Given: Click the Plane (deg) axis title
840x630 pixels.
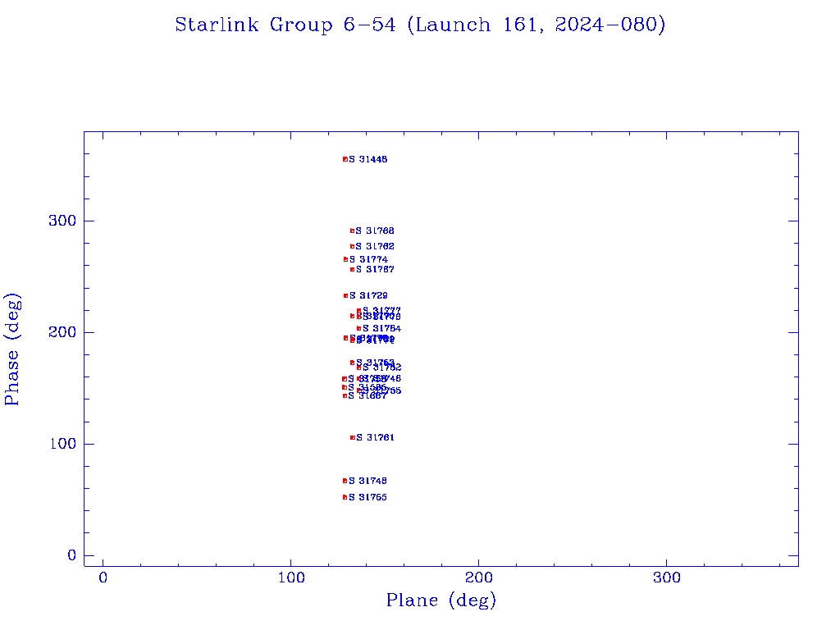Looking at the screenshot, I should (x=441, y=600).
